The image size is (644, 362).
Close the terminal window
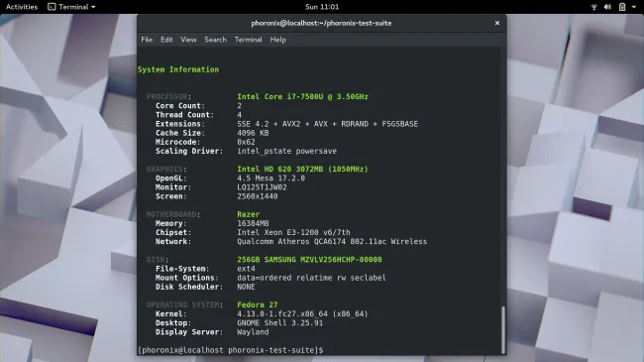point(497,23)
